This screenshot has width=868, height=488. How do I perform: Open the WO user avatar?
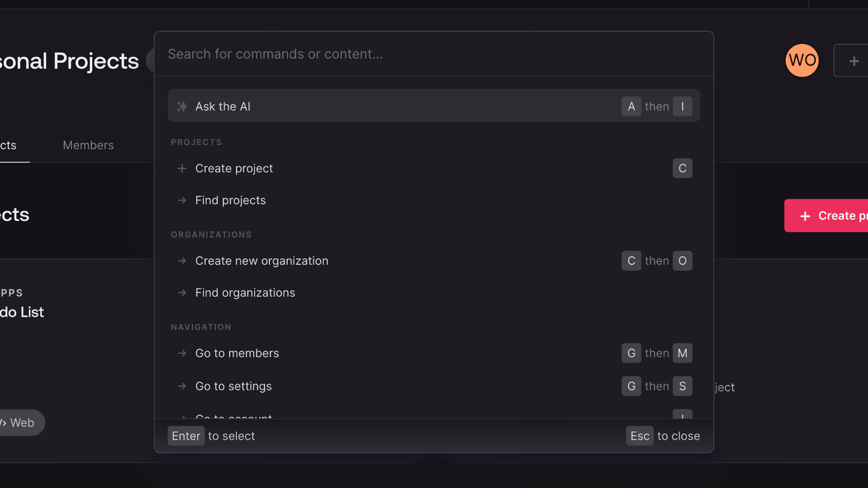tap(802, 60)
